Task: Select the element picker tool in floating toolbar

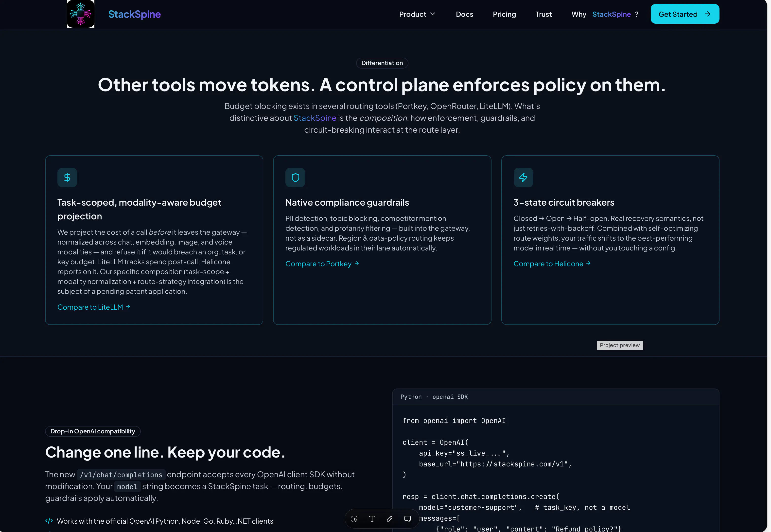Action: [354, 519]
